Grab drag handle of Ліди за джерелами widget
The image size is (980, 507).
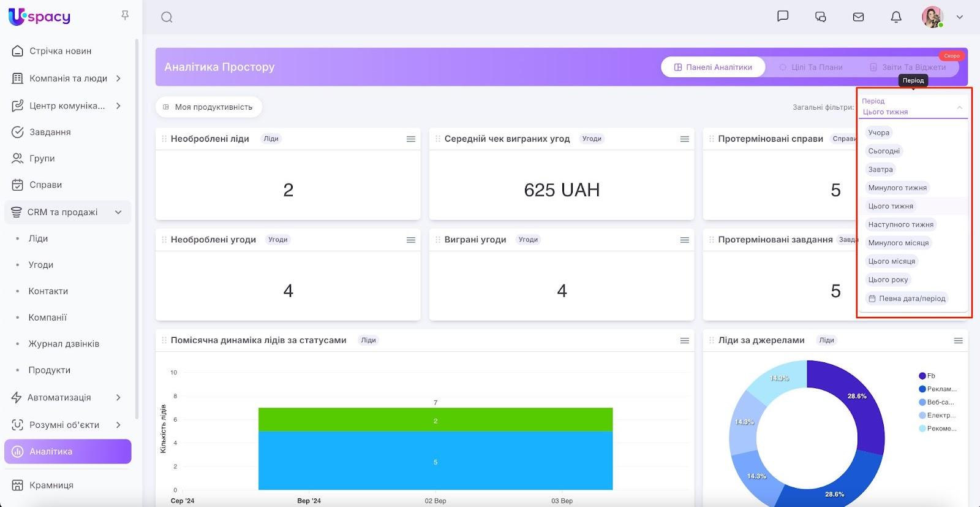click(x=712, y=340)
